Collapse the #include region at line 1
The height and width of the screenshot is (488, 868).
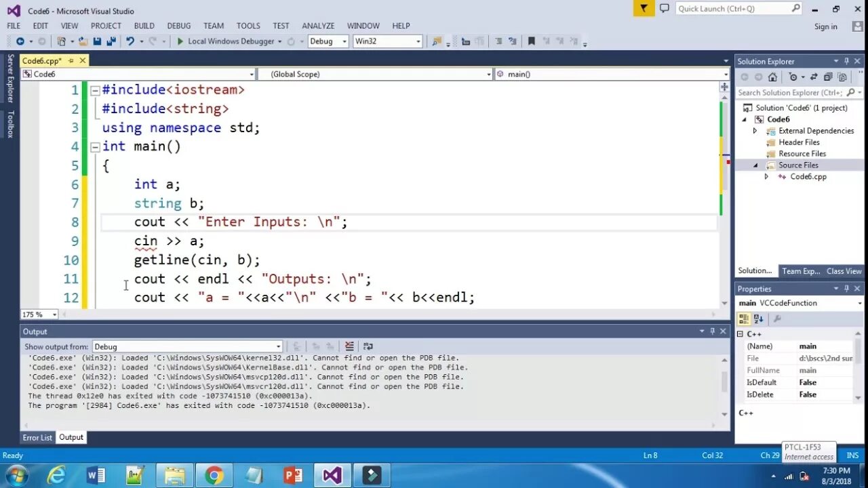point(96,90)
